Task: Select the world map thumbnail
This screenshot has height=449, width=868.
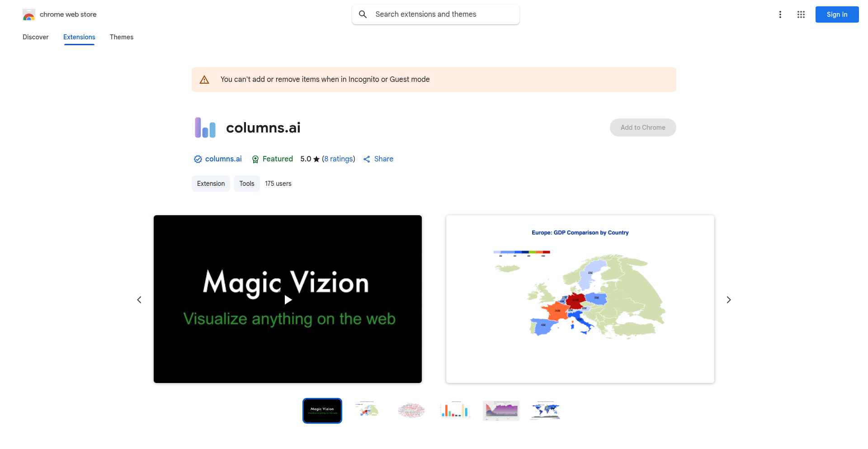Action: coord(545,411)
